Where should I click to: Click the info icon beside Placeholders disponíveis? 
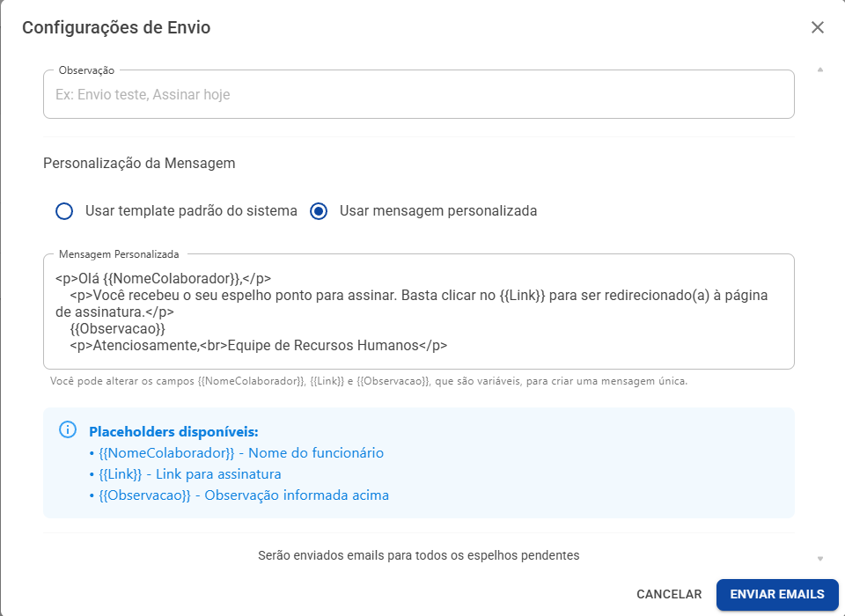68,430
